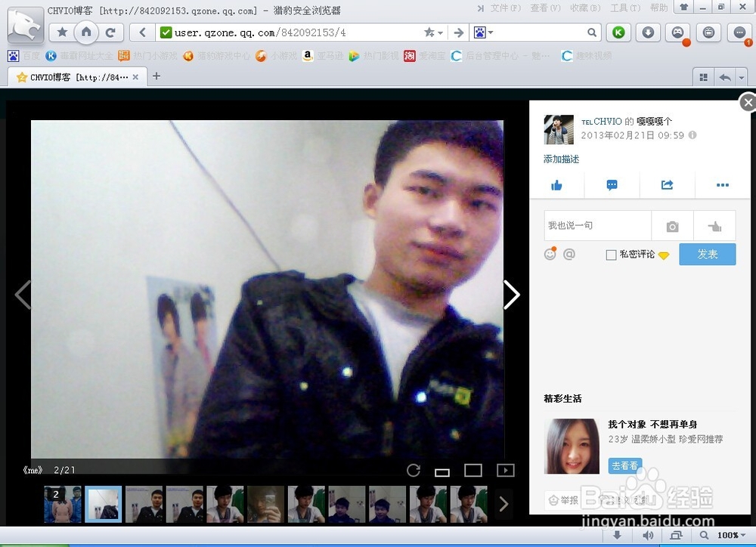Open the first thumbnail labeled 2
The height and width of the screenshot is (547, 756).
pyautogui.click(x=63, y=504)
